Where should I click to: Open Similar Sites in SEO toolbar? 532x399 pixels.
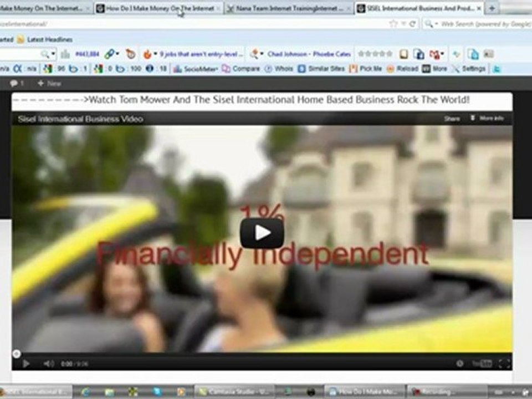(321, 69)
